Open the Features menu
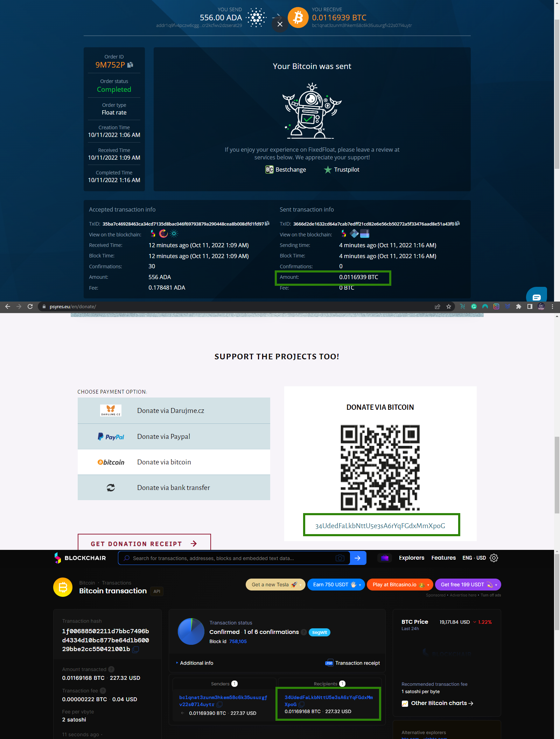Viewport: 560px width, 739px height. (443, 558)
